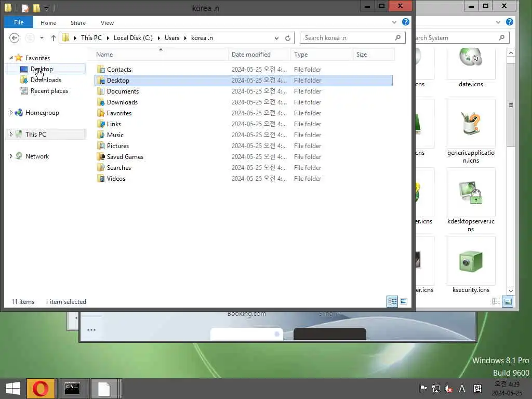Click properties icon in quick access toolbar
The height and width of the screenshot is (399, 532).
(25, 8)
